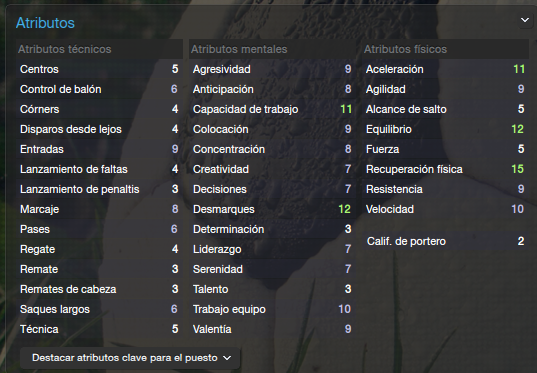Screen dimensions: 537x373
Task: Select the Lanzamiento de penaltis row
Action: (99, 189)
